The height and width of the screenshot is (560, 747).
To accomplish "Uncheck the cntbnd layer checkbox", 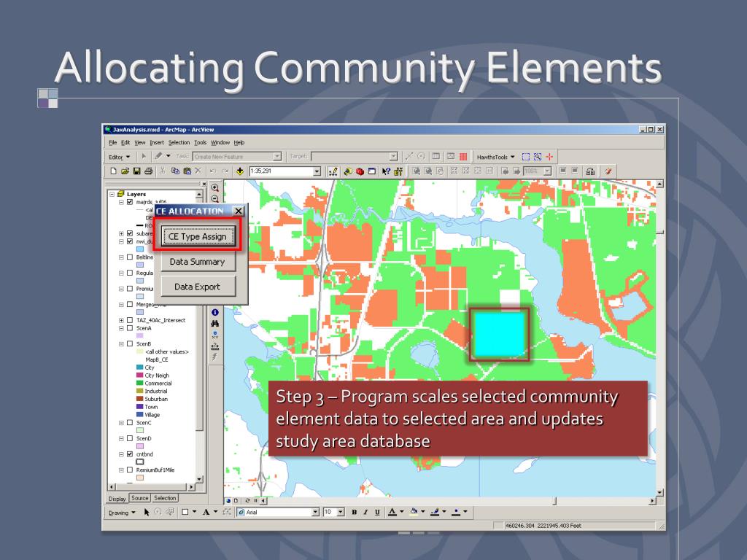I will click(x=130, y=454).
